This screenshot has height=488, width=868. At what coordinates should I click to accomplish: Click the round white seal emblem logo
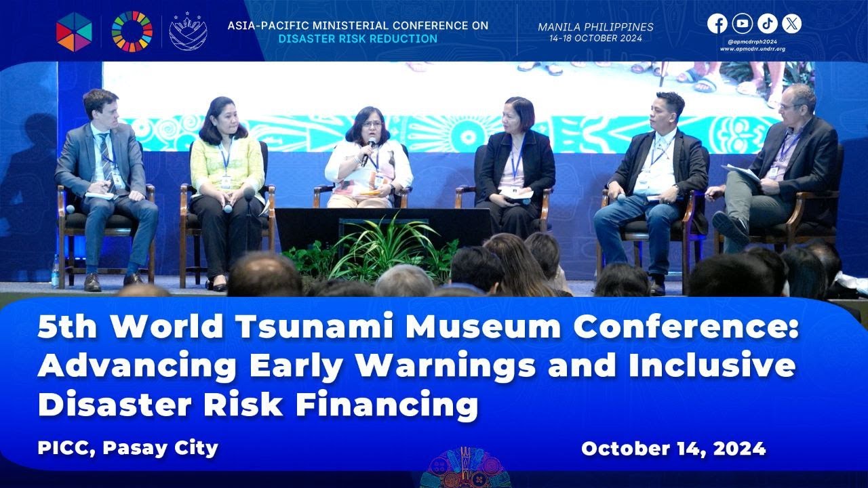(x=188, y=31)
